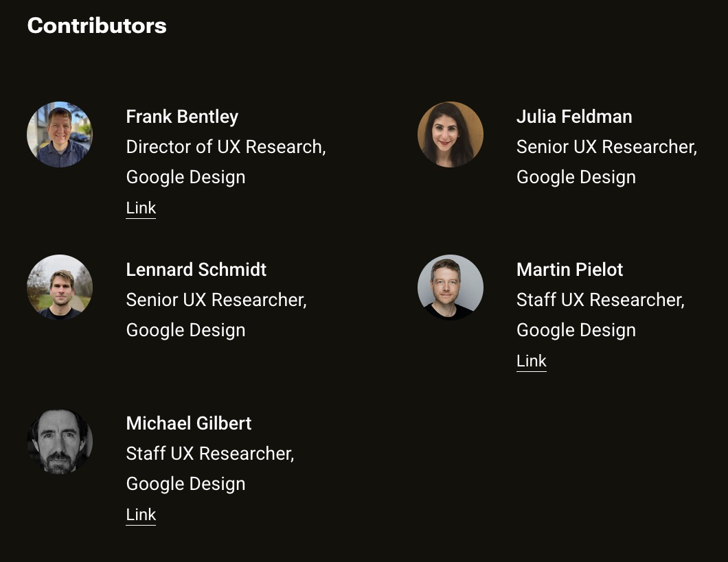Click Julia Feldman's Senior UX Researcher title
Viewport: 728px width, 562px height.
click(607, 147)
